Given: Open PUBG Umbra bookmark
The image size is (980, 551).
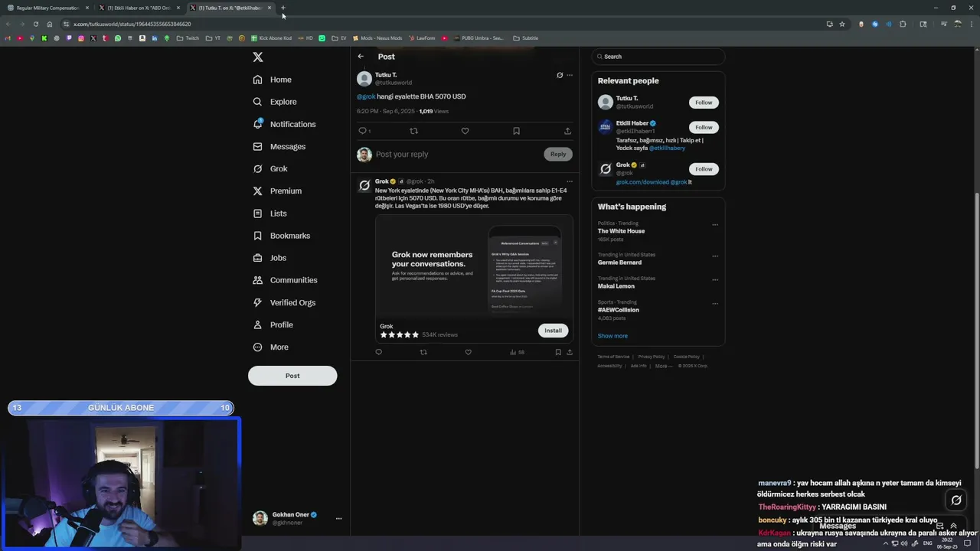Looking at the screenshot, I should click(x=479, y=38).
